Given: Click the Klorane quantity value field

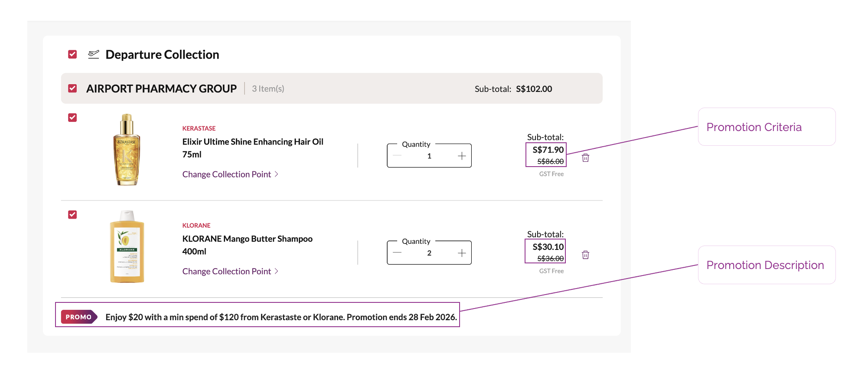Looking at the screenshot, I should pos(429,253).
